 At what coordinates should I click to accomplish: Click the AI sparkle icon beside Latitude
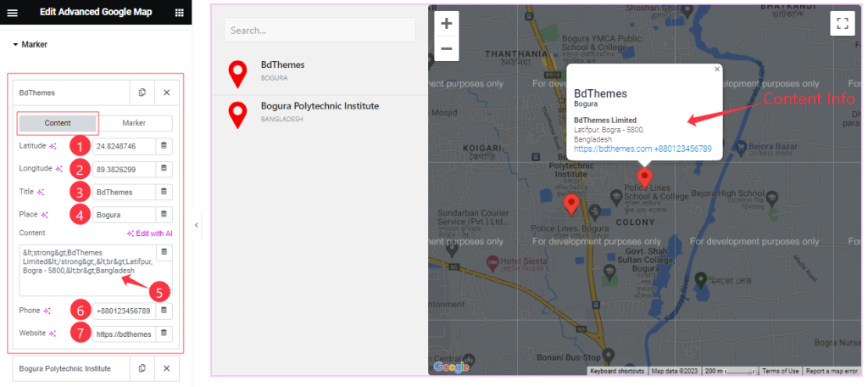(x=53, y=146)
